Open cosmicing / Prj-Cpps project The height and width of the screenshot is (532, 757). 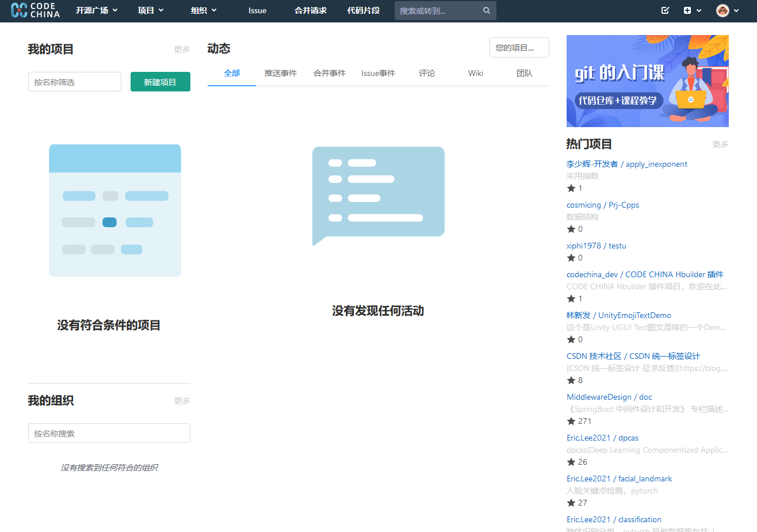pos(603,205)
